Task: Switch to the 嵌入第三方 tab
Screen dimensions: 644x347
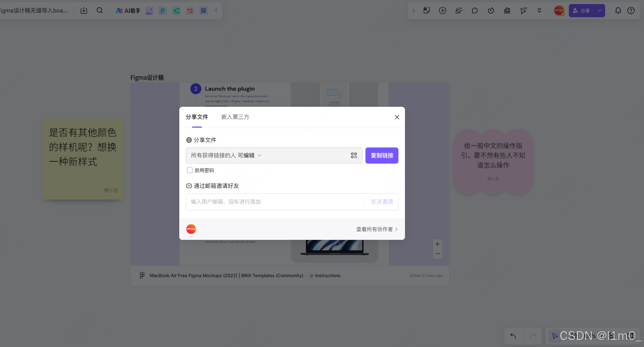Action: pos(235,117)
